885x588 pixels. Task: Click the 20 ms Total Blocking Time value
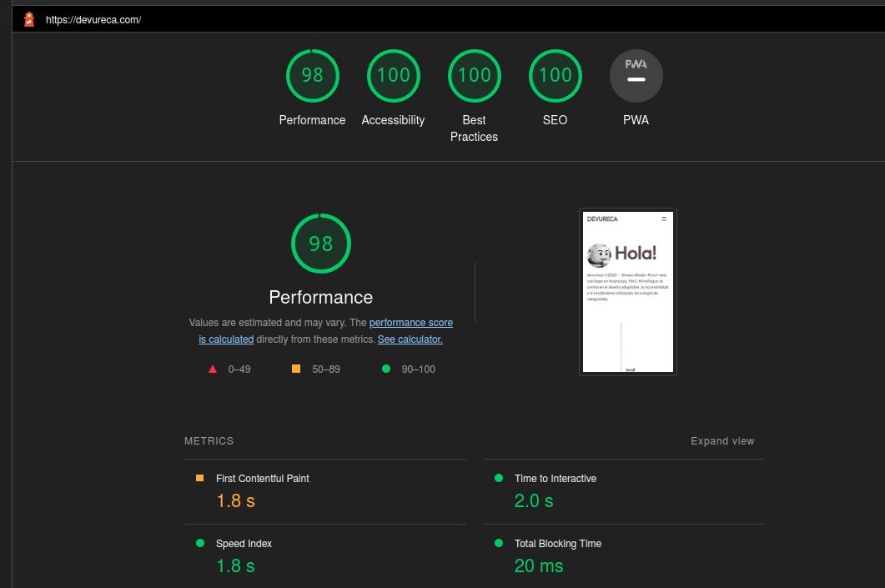(539, 565)
